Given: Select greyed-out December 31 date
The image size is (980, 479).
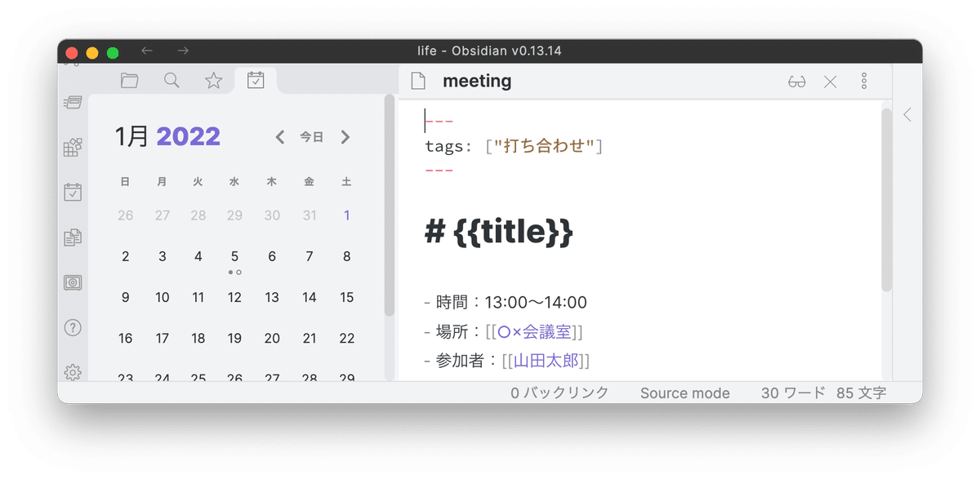Looking at the screenshot, I should pyautogui.click(x=310, y=215).
